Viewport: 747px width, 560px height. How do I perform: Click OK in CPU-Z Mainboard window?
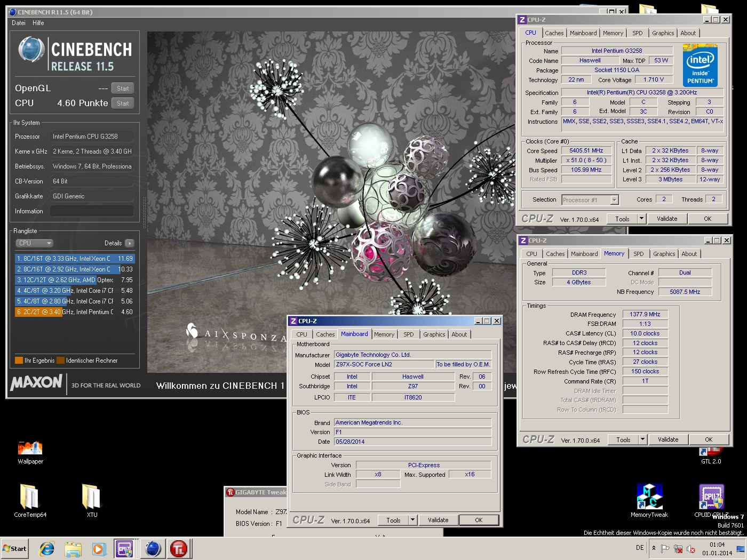(479, 520)
